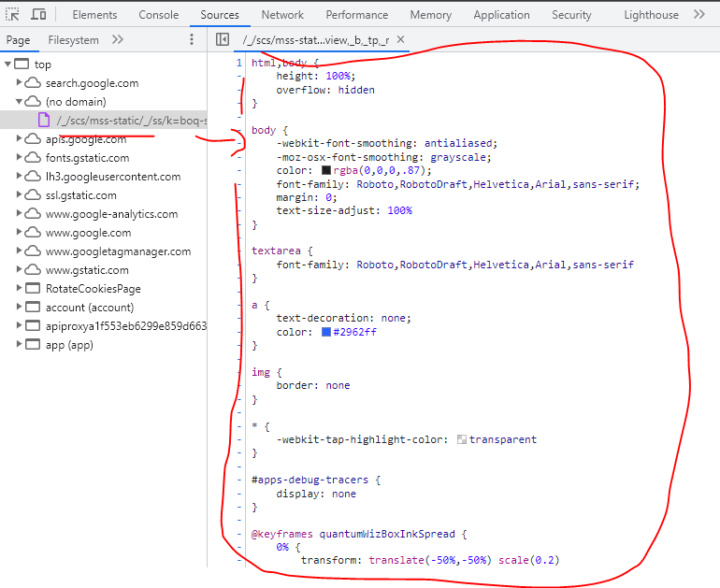720x588 pixels.
Task: Click the cloud icon next to fonts.gstatic.com
Action: (33, 158)
